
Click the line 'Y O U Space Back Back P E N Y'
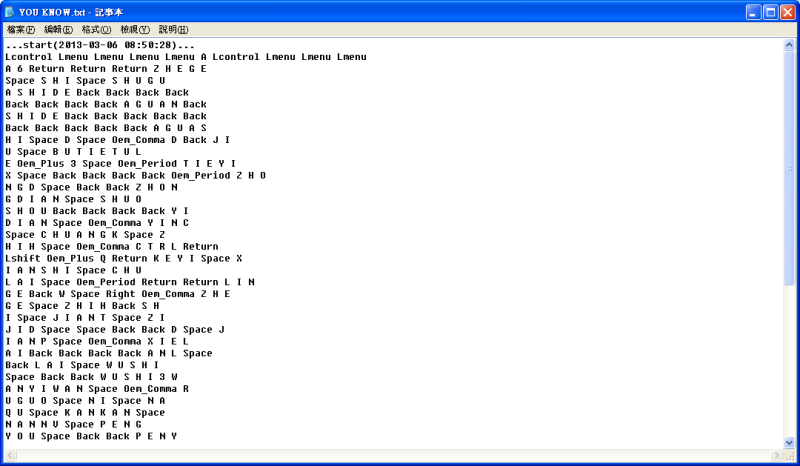[91, 436]
